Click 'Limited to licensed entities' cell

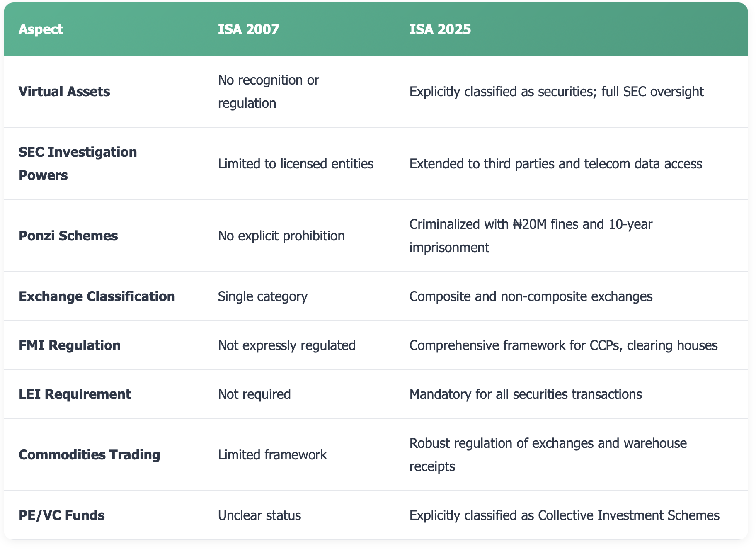tap(296, 164)
